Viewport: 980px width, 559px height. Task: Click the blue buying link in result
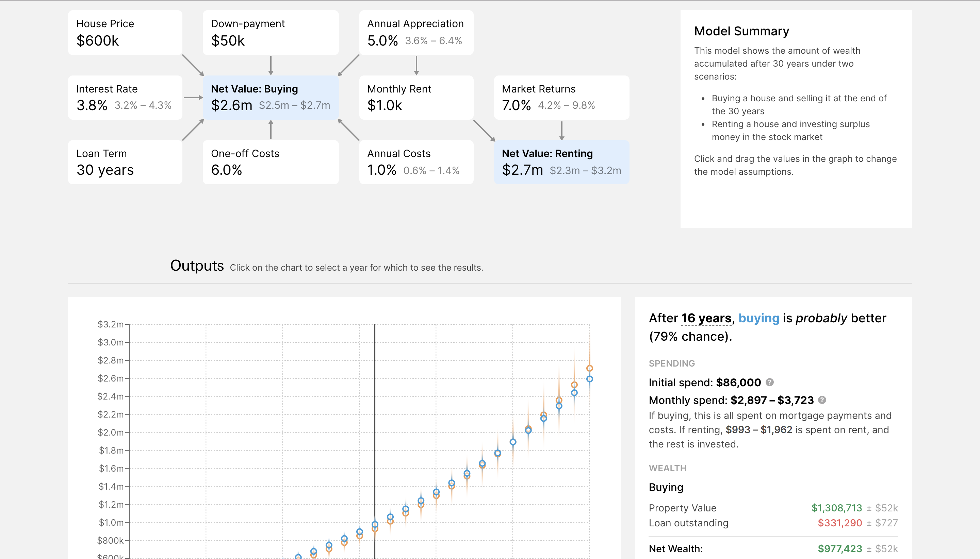[x=758, y=318]
